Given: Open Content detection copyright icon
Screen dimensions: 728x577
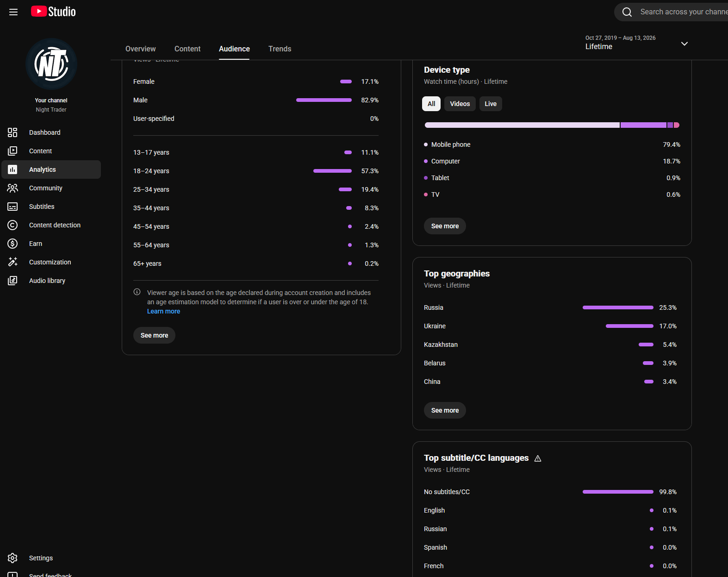Looking at the screenshot, I should click(12, 225).
